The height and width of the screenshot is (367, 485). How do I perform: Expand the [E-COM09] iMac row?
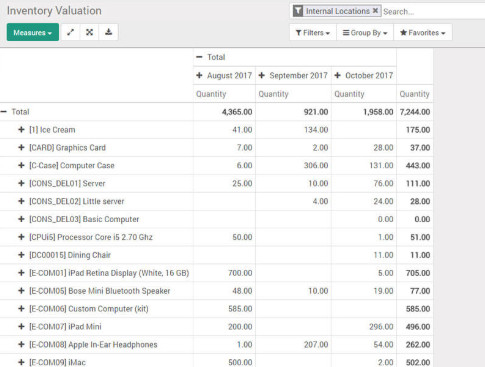(21, 362)
